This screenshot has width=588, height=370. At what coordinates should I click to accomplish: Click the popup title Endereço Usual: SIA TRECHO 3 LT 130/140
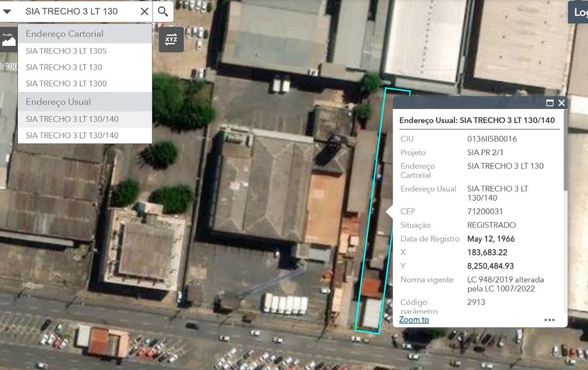coord(477,120)
